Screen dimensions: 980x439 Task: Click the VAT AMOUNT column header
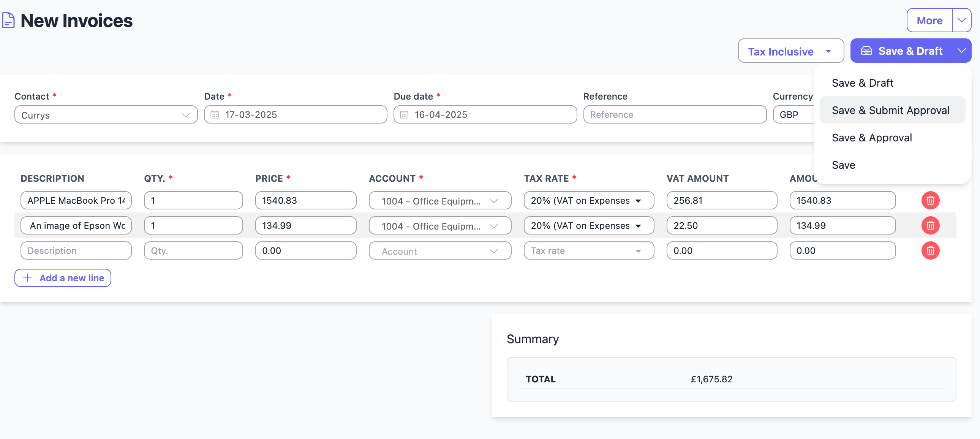(697, 178)
